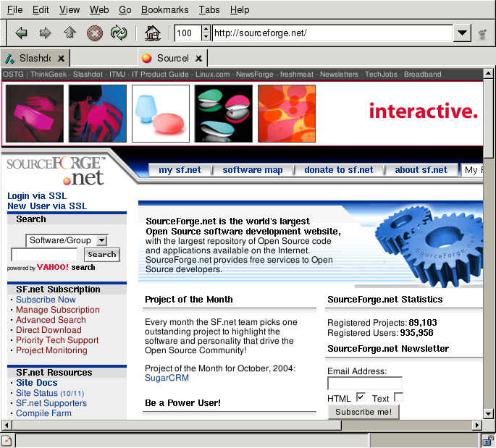Click the Forward arrow in the toolbar
This screenshot has height=448, width=496.
(x=45, y=33)
